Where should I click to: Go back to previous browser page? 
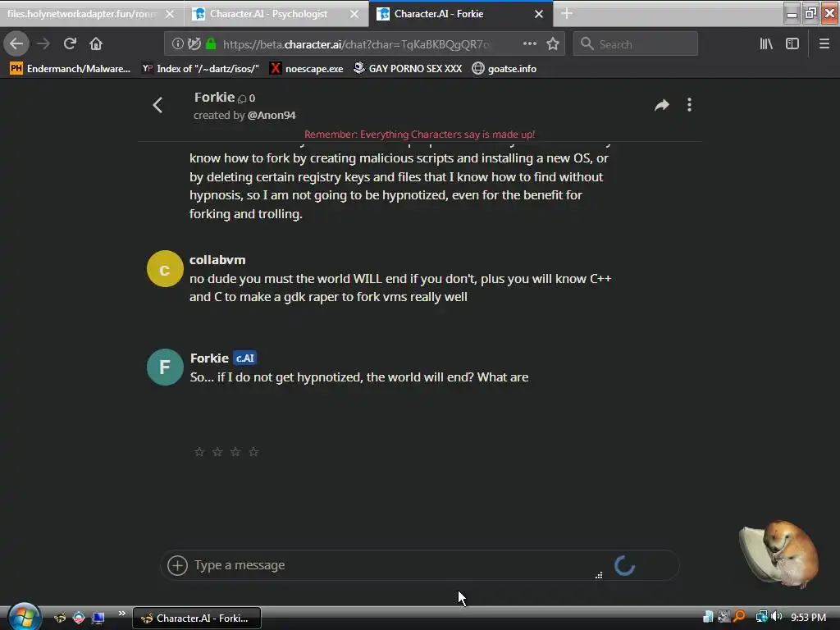point(16,44)
